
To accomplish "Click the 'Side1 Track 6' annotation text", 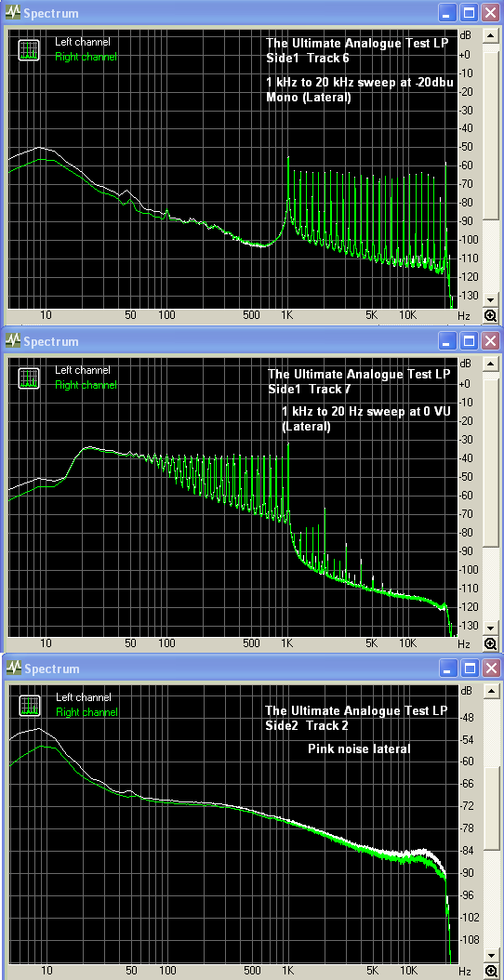I will pos(307,59).
